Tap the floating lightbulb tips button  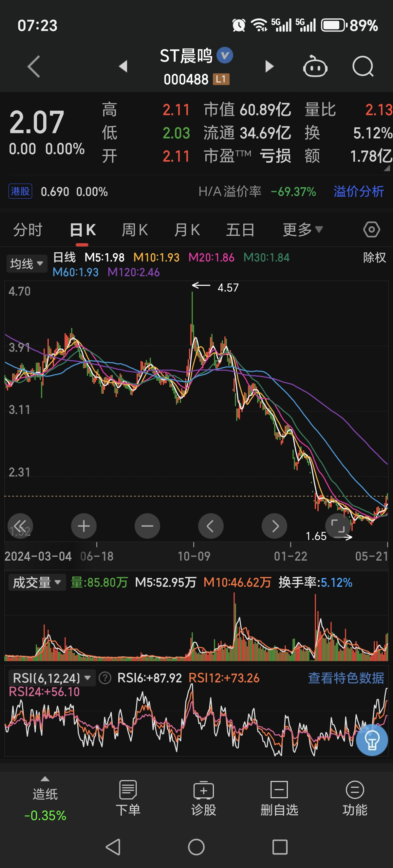pyautogui.click(x=372, y=740)
